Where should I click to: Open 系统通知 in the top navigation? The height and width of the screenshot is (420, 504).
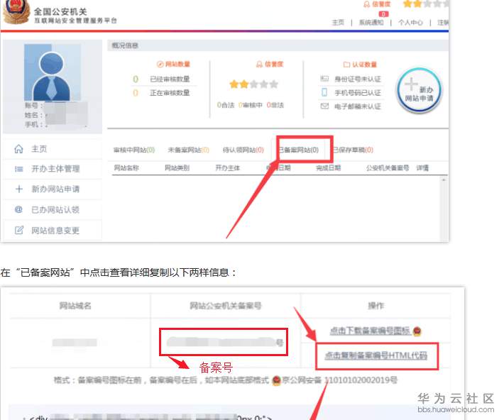[x=371, y=23]
